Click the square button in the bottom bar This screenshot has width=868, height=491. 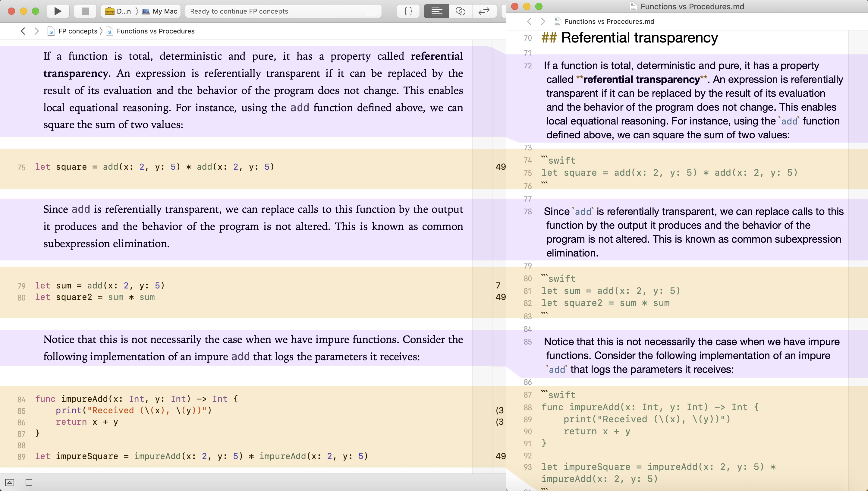[x=29, y=483]
